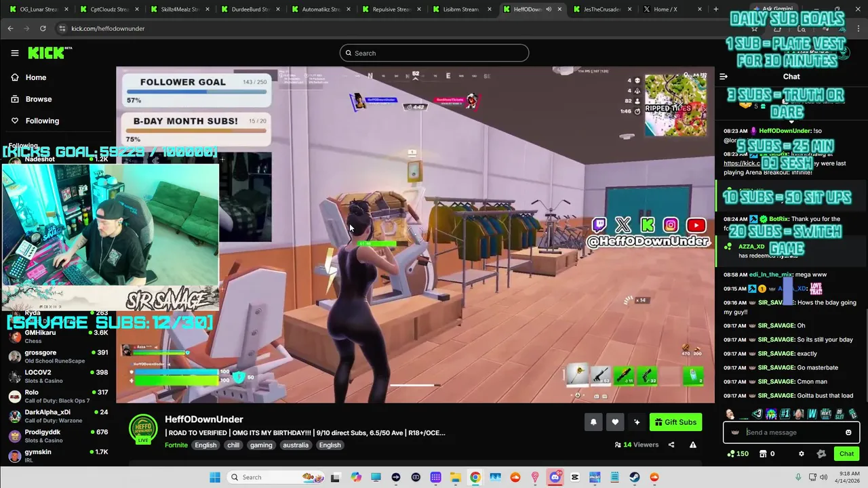
Task: Switch to the Automatikz Stream tab
Action: (x=320, y=9)
